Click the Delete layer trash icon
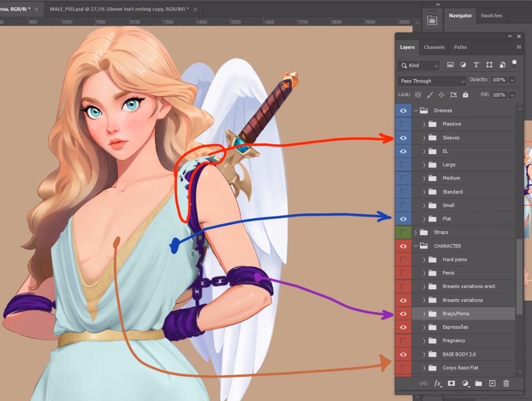 pyautogui.click(x=506, y=384)
